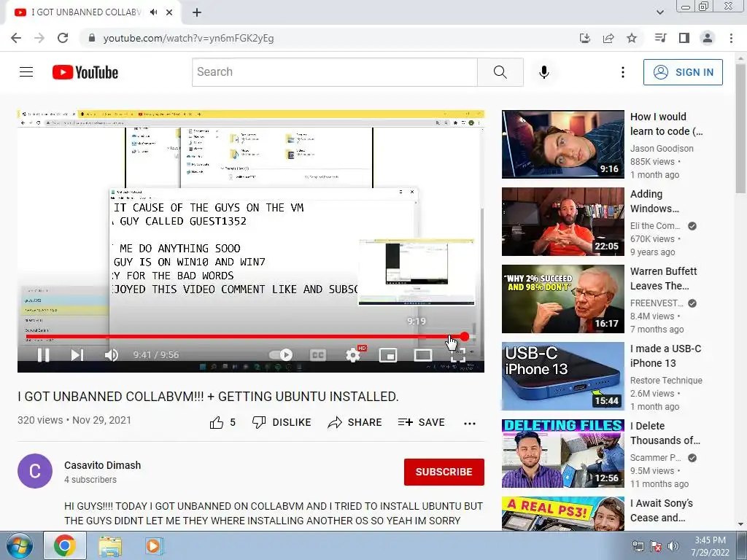This screenshot has height=560, width=747.
Task: Click the SUBSCRIBE button
Action: [444, 472]
